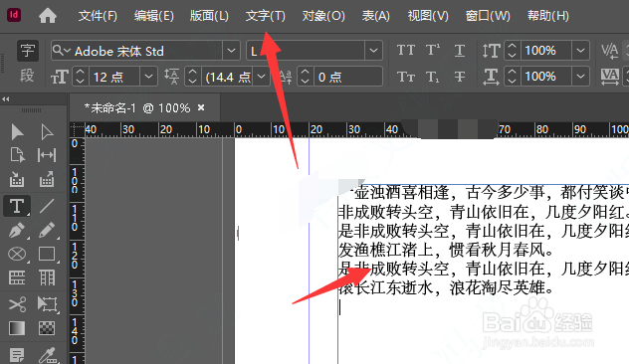
Task: Select the Gap tool
Action: 47,155
